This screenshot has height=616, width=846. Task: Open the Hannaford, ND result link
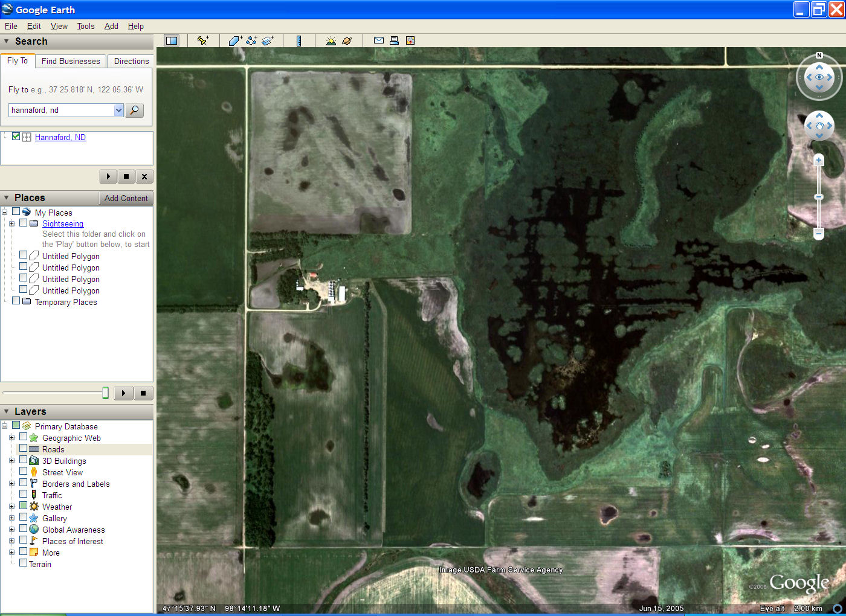point(60,137)
